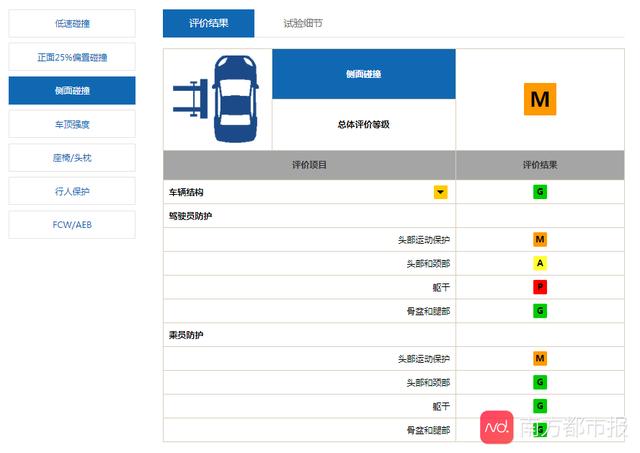Click passenger 头部运动保护 M rating badge
Screen dimensions: 640x453
tap(540, 358)
